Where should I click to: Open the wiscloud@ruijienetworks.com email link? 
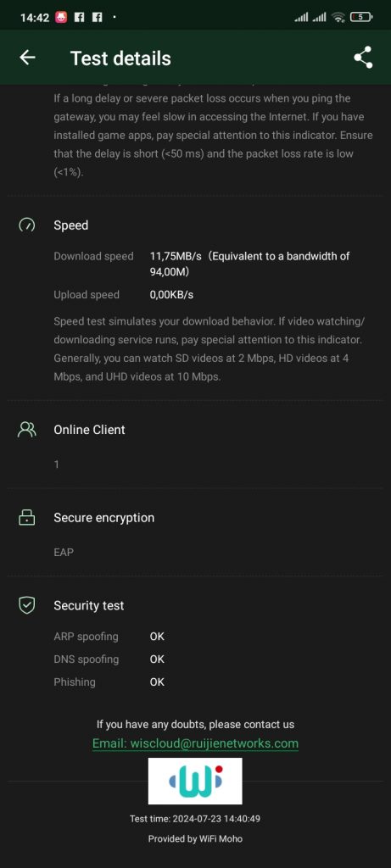(195, 743)
